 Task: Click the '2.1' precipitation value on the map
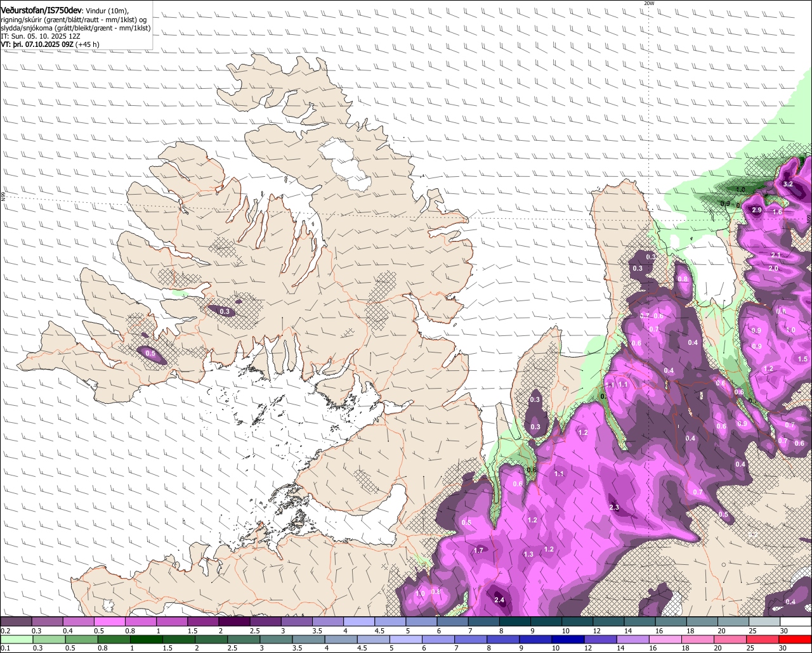click(x=775, y=255)
